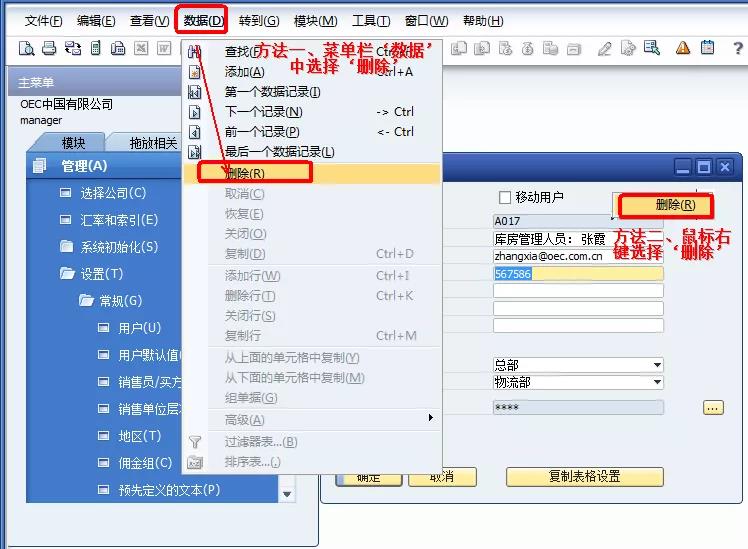Click the Gross Profit toolbar icon
Image resolution: width=748 pixels, height=549 pixels.
pyautogui.click(x=505, y=48)
